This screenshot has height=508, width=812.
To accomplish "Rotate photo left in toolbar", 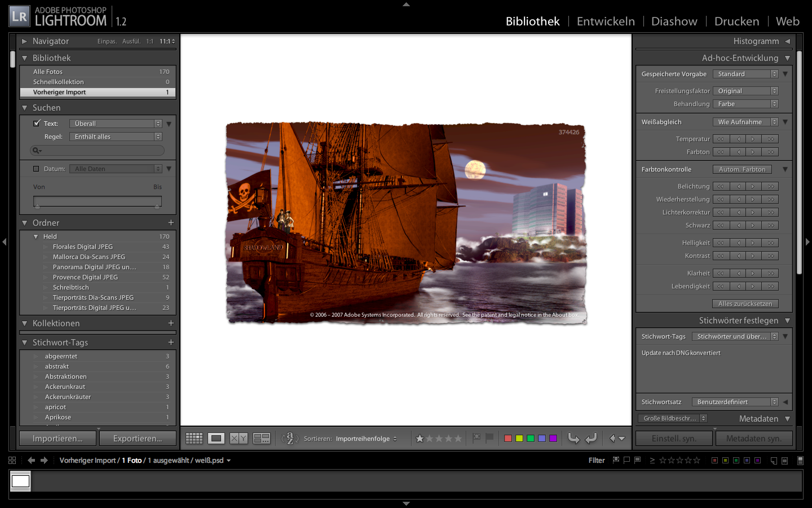I will (573, 438).
